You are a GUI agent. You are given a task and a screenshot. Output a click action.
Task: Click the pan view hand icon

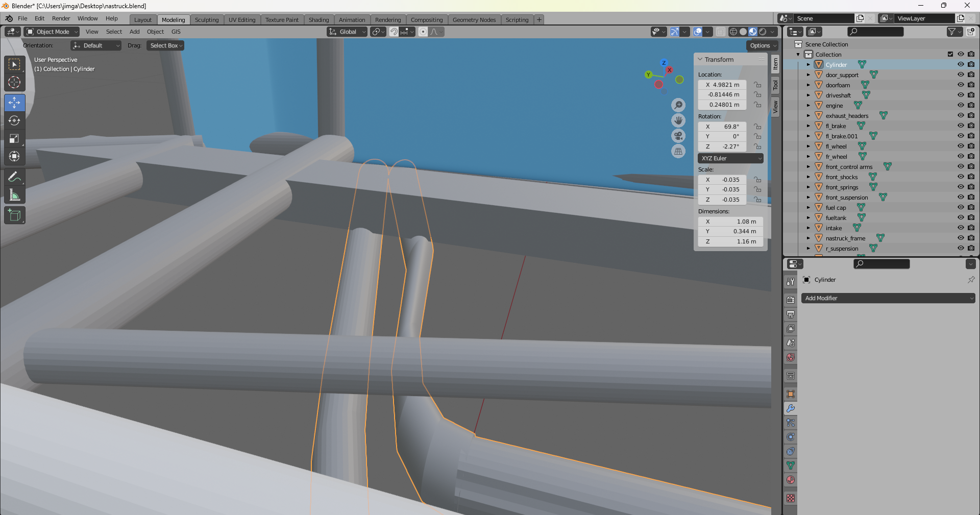(x=678, y=120)
